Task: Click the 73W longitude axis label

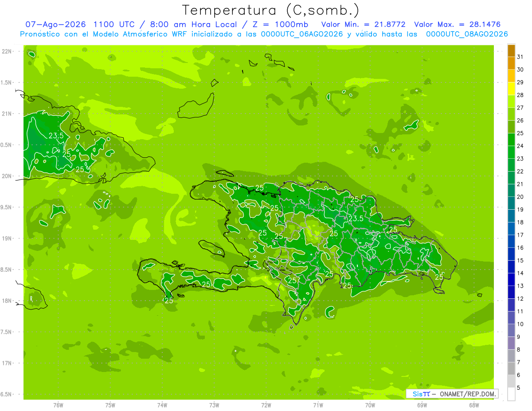Action: 214,405
